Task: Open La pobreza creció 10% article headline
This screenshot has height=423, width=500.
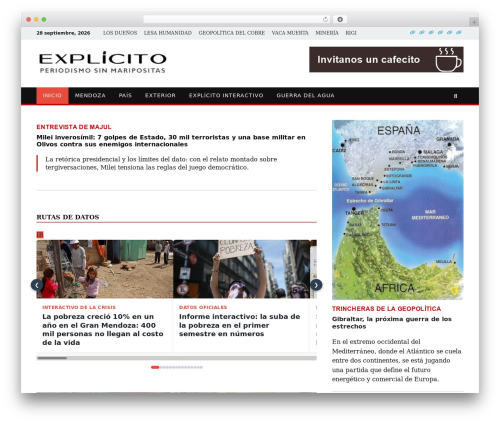Action: tap(103, 329)
